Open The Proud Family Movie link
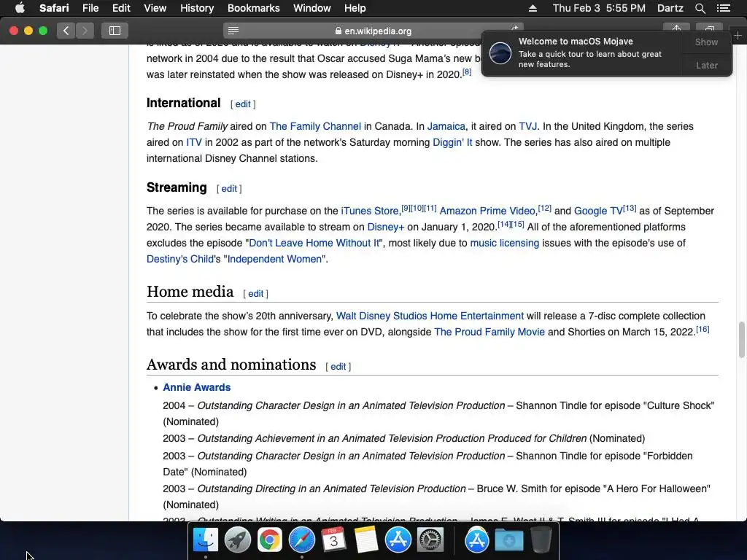747x560 pixels. click(489, 332)
